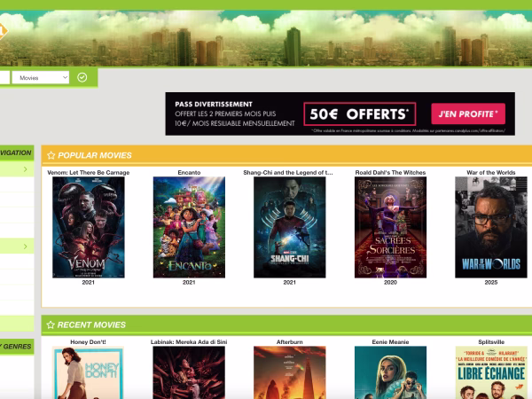The image size is (532, 399).
Task: Click the star icon beside Recent Movies
Action: click(51, 325)
